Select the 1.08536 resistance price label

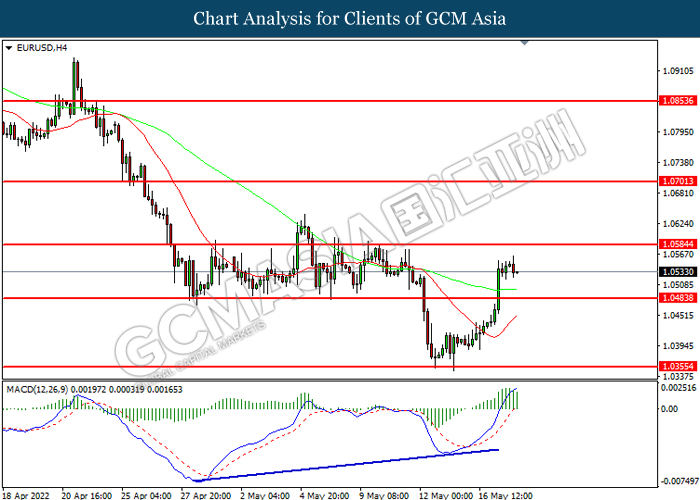[678, 100]
